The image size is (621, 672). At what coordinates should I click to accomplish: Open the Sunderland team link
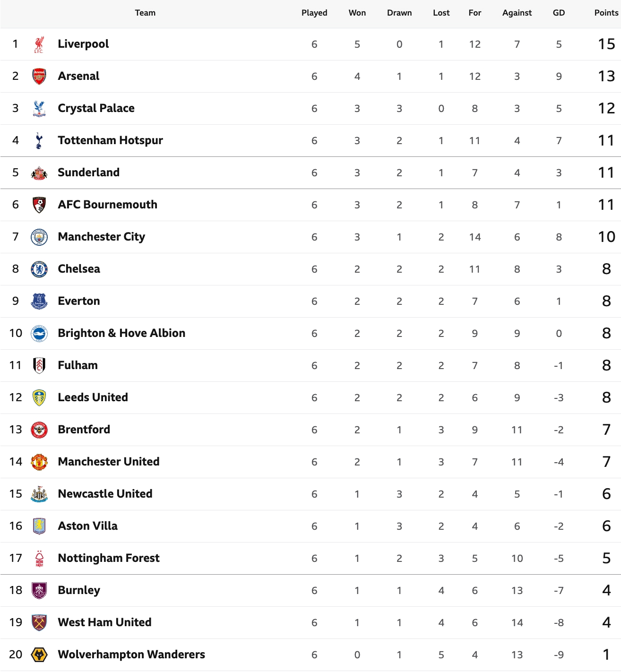tap(88, 172)
